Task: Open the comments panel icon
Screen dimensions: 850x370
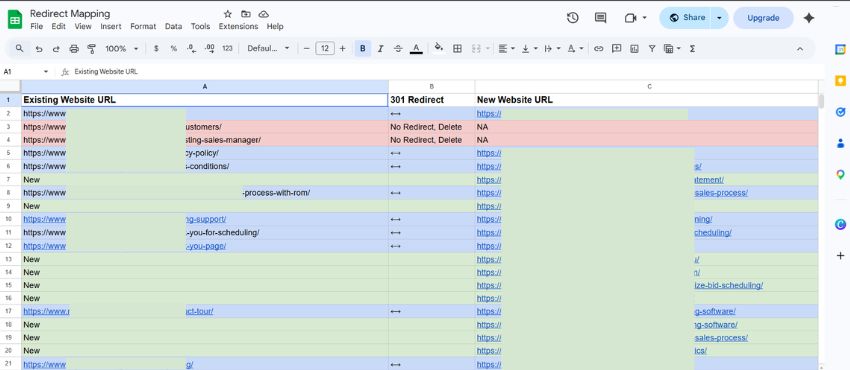Action: [x=601, y=18]
